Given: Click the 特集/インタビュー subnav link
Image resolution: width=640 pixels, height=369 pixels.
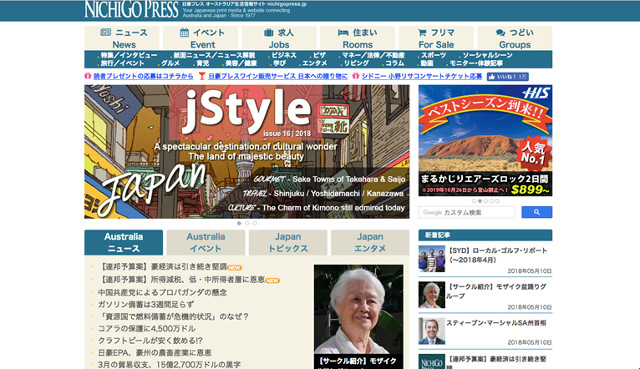Looking at the screenshot, I should point(129,55).
